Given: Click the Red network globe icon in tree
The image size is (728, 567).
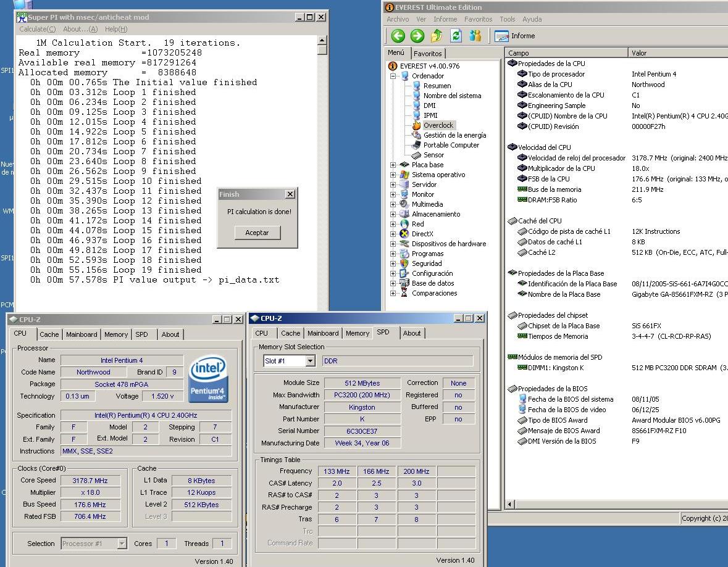Looking at the screenshot, I should [x=404, y=224].
